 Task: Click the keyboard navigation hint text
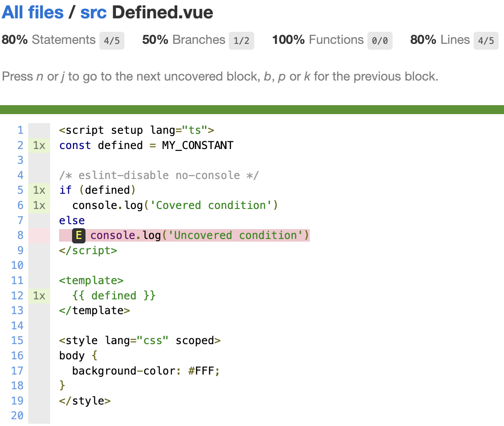point(220,77)
